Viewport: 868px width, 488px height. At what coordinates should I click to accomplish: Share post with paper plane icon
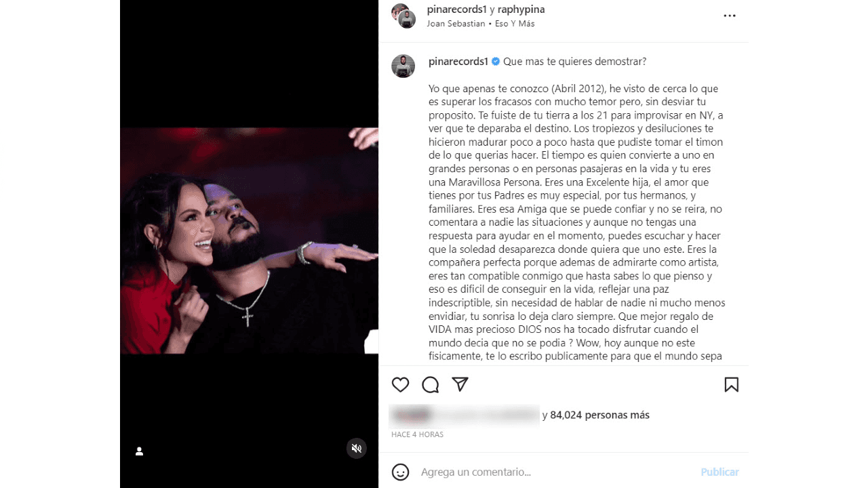tap(460, 384)
